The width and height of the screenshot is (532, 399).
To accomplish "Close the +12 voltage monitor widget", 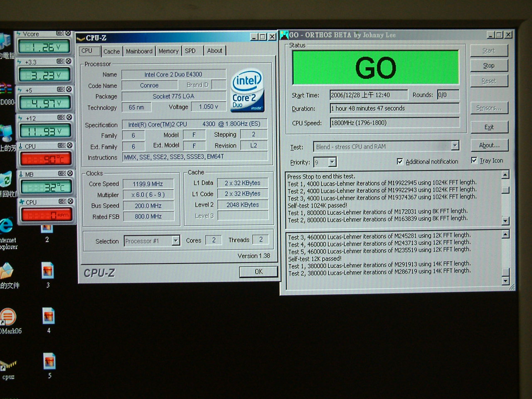I will click(x=69, y=118).
